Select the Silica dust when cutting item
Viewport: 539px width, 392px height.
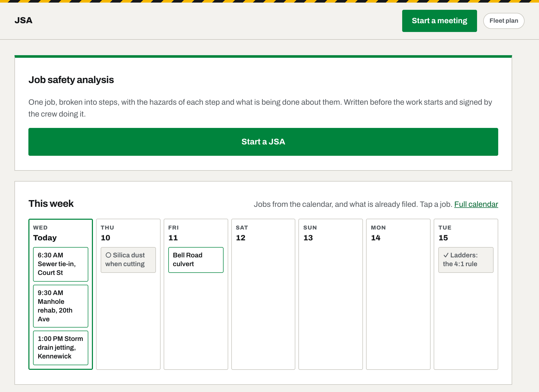tap(128, 260)
